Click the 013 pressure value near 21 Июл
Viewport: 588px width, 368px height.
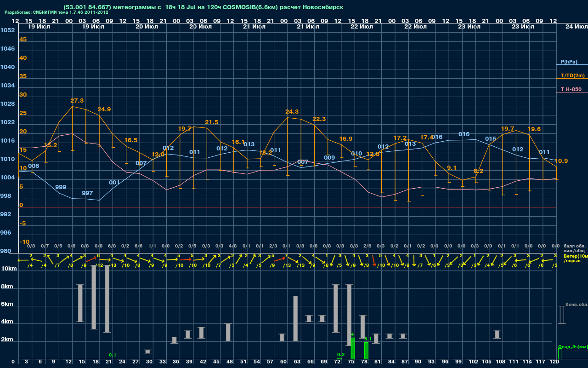(249, 144)
